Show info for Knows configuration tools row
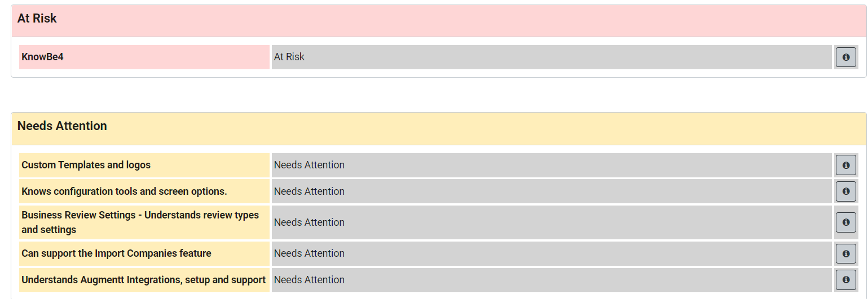This screenshot has width=868, height=299. click(845, 191)
